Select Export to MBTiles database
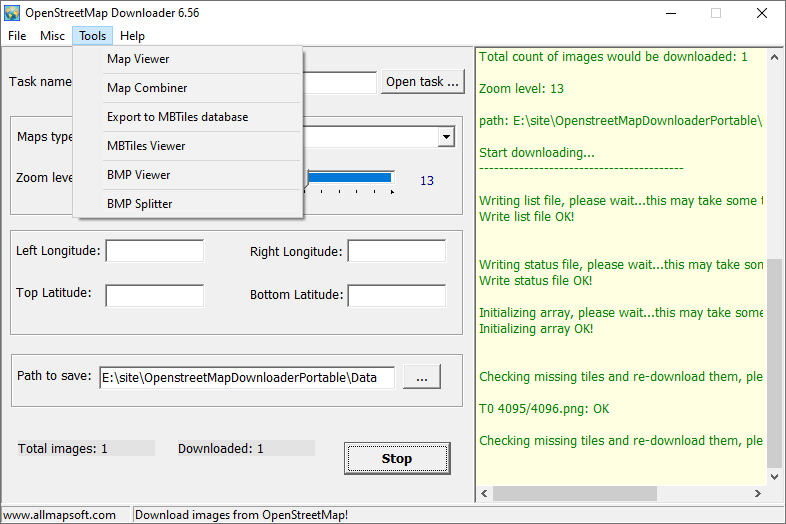The image size is (786, 524). 188,117
